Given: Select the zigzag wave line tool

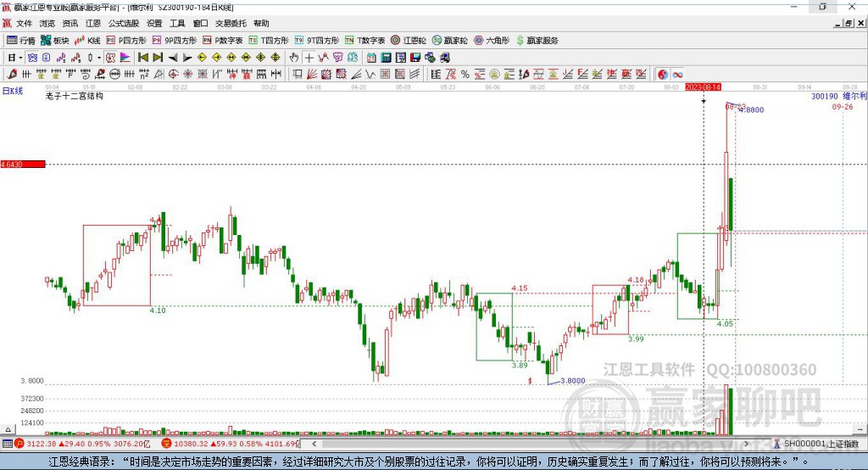Looking at the screenshot, I should [370, 75].
